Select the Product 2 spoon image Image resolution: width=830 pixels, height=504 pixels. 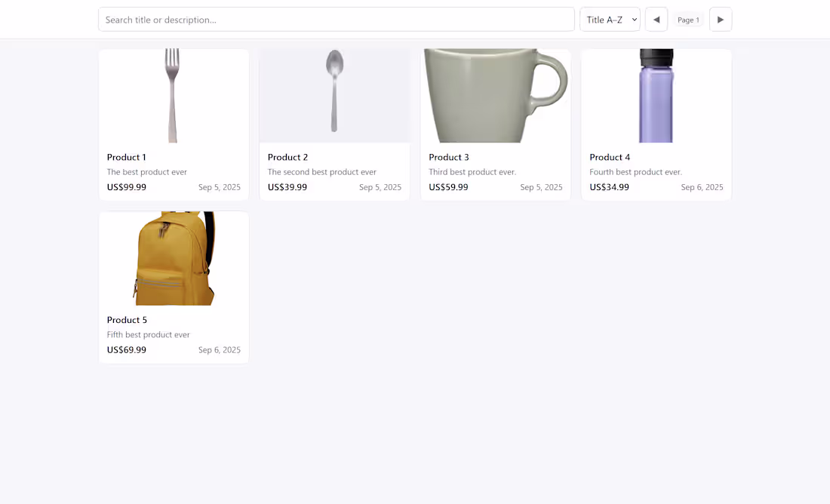click(334, 96)
